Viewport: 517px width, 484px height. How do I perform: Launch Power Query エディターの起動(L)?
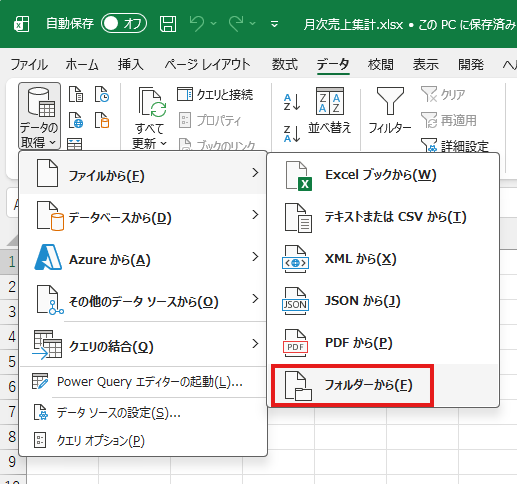click(x=143, y=382)
